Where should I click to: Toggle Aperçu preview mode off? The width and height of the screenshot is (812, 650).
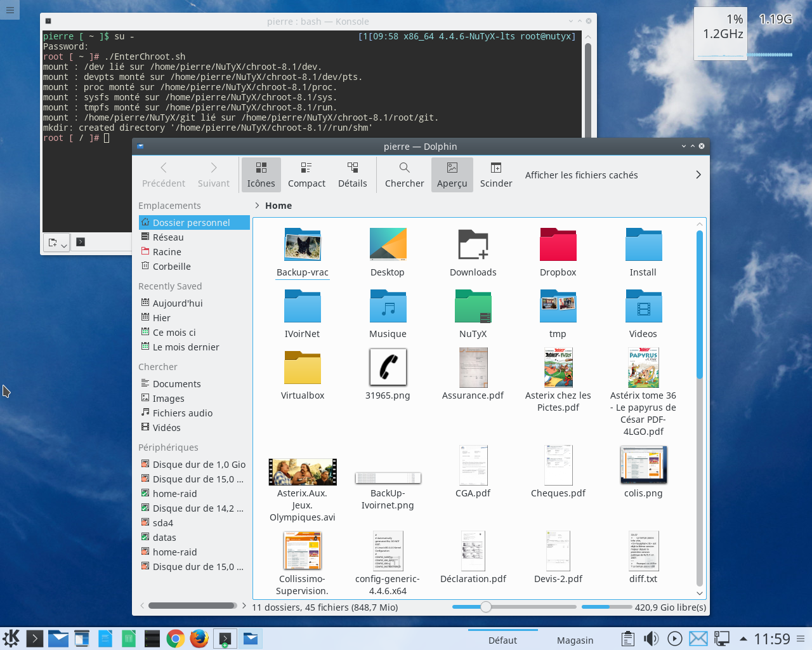pos(452,175)
